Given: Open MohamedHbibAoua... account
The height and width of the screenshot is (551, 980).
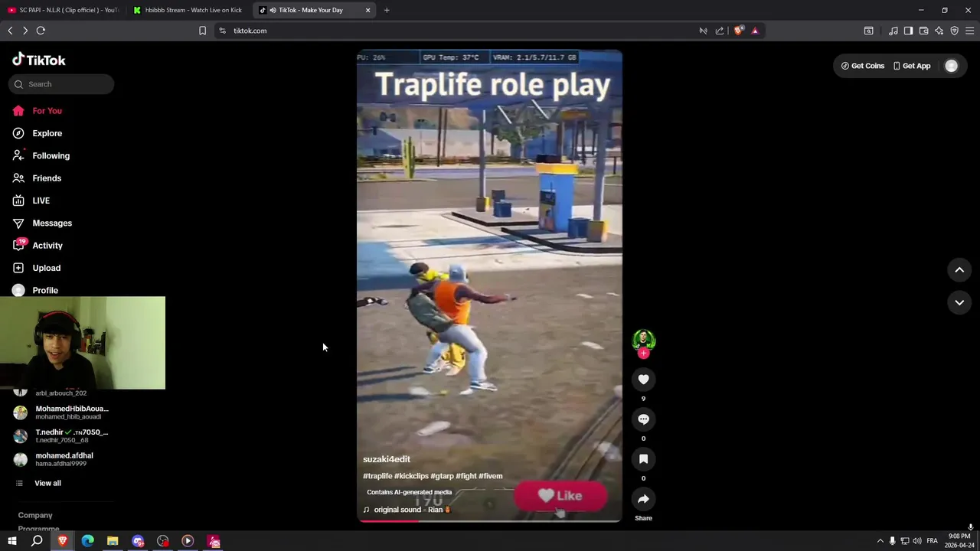Looking at the screenshot, I should point(61,412).
